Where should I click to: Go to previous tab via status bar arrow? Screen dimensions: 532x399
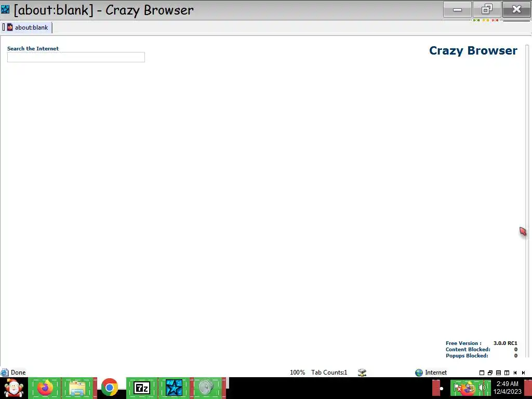(x=515, y=373)
